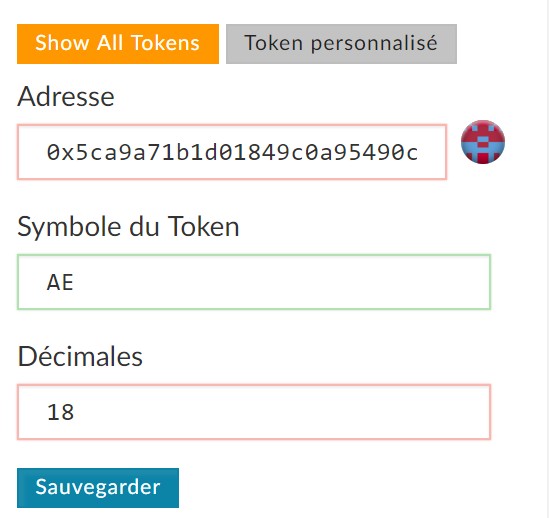Viewport: 549px width, 518px height.
Task: Click the Show All Tokens button
Action: (118, 44)
